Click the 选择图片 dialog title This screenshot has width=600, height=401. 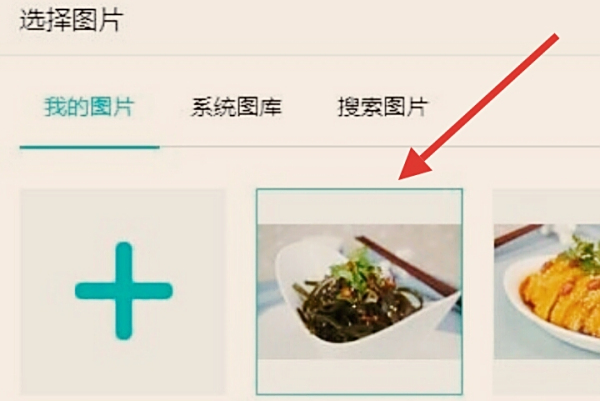[71, 20]
